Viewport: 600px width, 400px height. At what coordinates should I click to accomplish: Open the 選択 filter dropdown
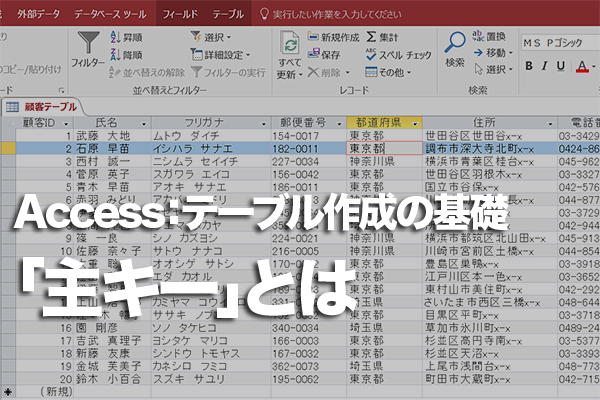click(211, 37)
